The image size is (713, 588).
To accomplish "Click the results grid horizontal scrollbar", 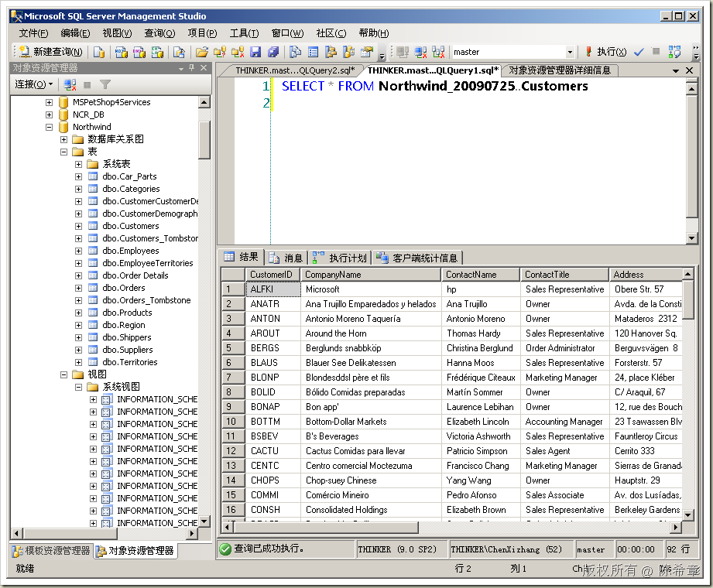I will (x=326, y=527).
